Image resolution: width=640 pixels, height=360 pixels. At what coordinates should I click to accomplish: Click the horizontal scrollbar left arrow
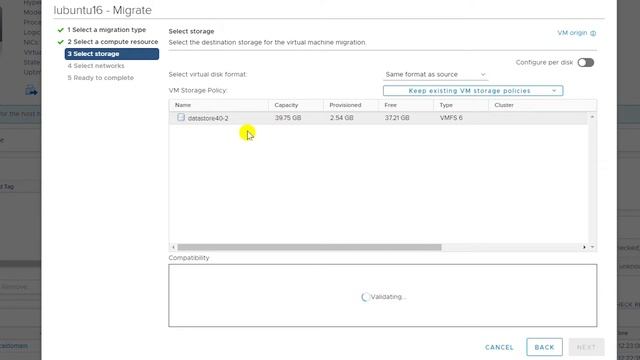173,247
